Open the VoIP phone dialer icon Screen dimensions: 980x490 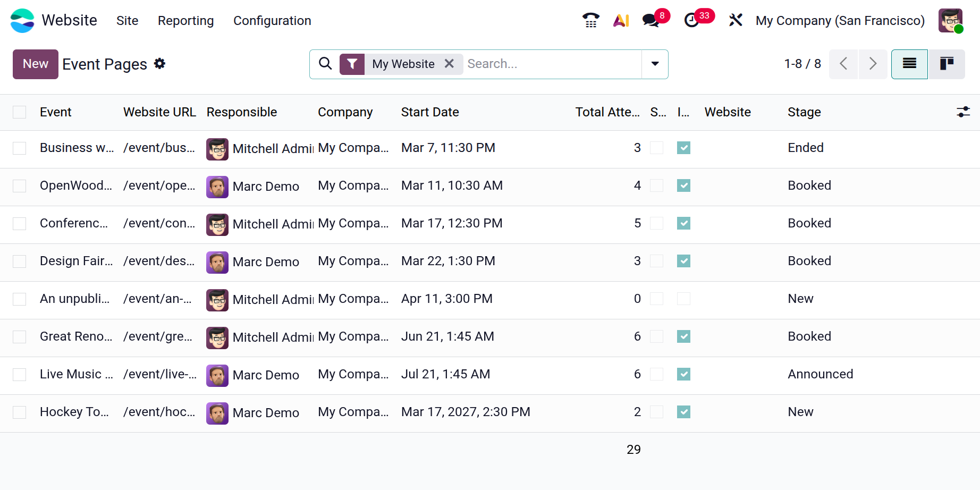(x=590, y=20)
